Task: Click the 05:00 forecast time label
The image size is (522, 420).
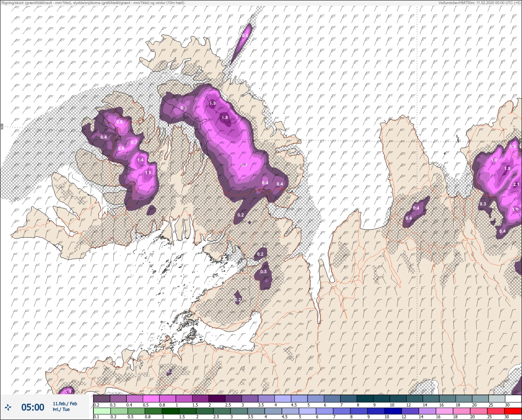Action: coord(33,407)
